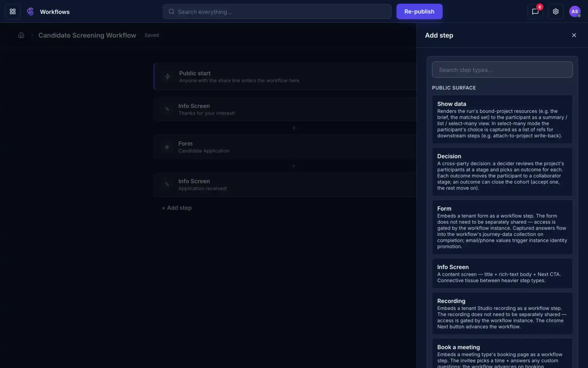The height and width of the screenshot is (368, 588).
Task: Go to home via breadcrumb icon
Action: pyautogui.click(x=21, y=35)
